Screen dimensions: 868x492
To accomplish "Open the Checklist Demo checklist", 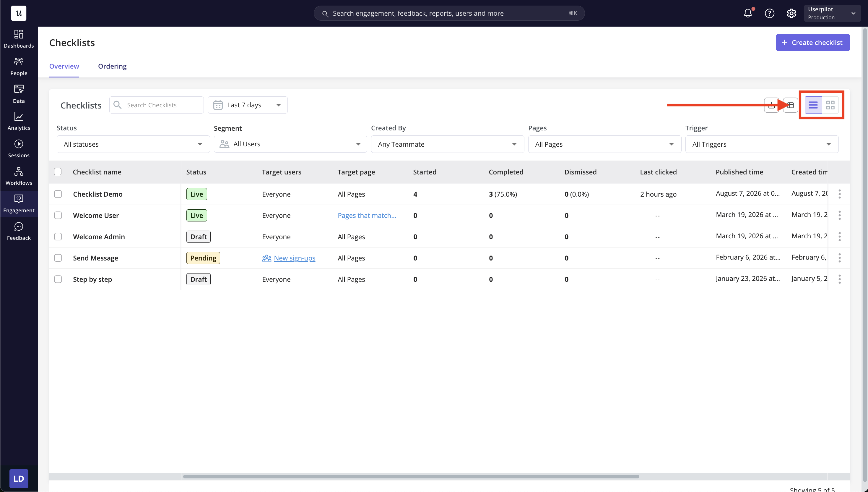I will (98, 194).
